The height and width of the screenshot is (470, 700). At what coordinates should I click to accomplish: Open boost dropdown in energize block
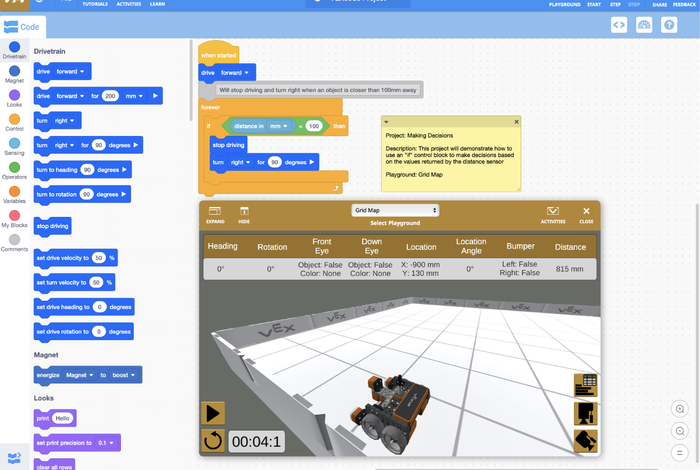[124, 375]
